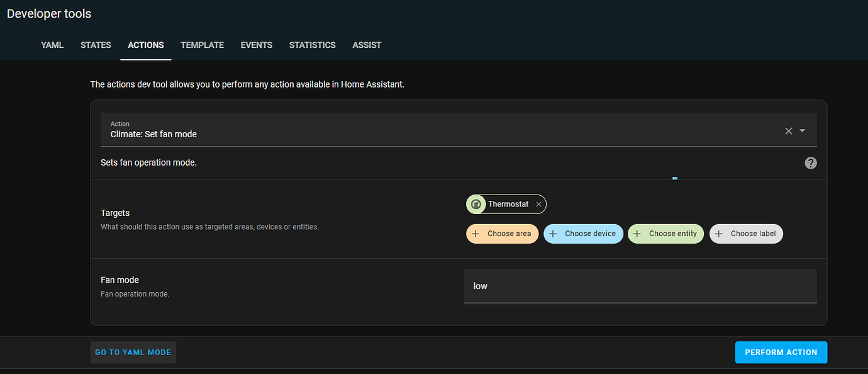Open the ASSIST tab

pyautogui.click(x=367, y=45)
